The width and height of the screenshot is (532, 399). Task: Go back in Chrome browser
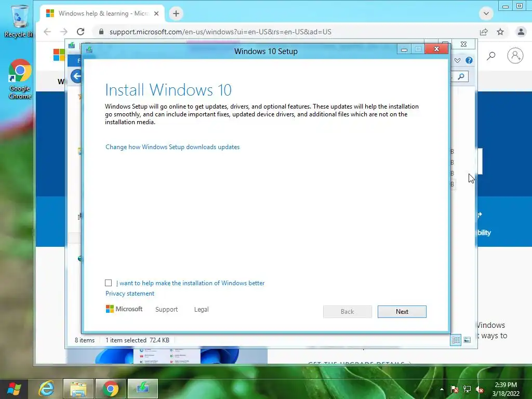point(47,32)
